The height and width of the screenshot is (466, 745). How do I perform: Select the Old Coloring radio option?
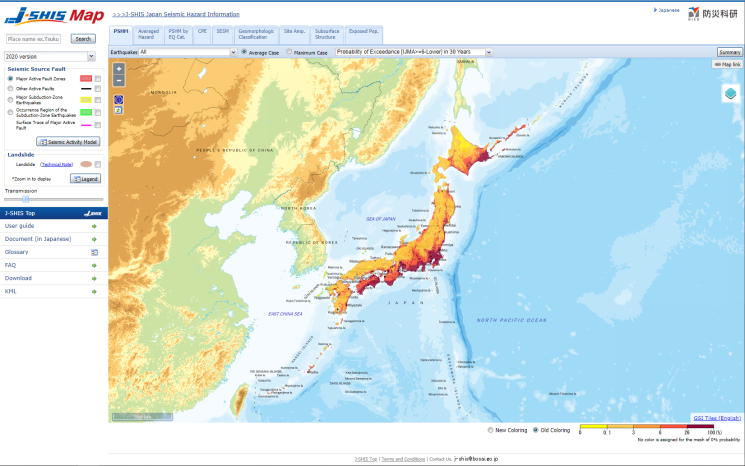pos(535,430)
